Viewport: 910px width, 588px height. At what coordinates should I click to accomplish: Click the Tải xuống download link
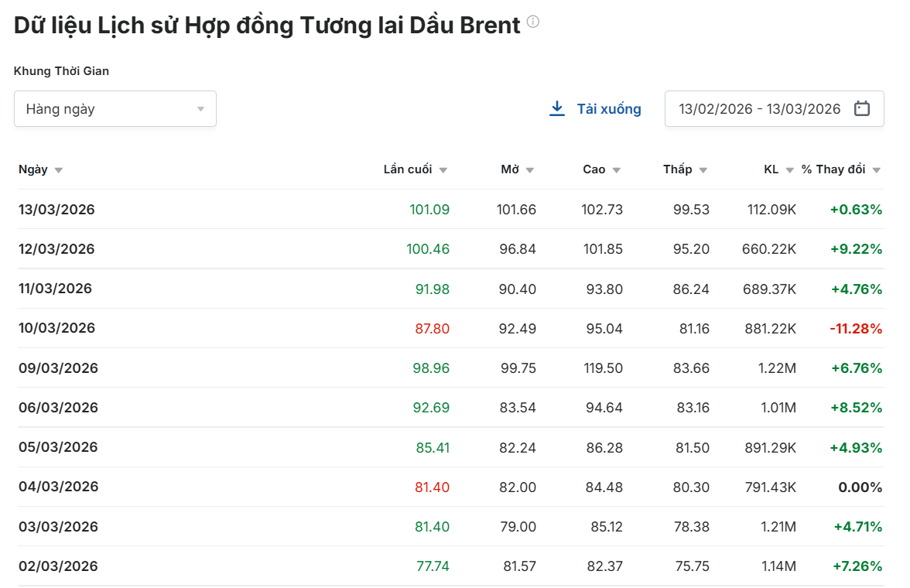pyautogui.click(x=608, y=109)
